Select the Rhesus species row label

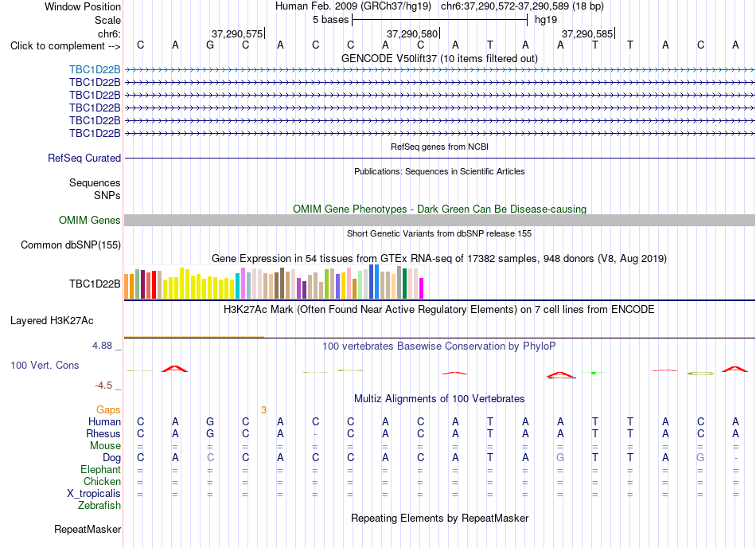[103, 433]
